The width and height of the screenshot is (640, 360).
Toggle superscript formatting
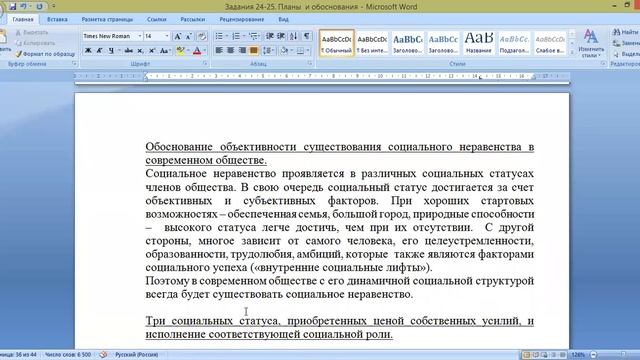click(x=152, y=51)
